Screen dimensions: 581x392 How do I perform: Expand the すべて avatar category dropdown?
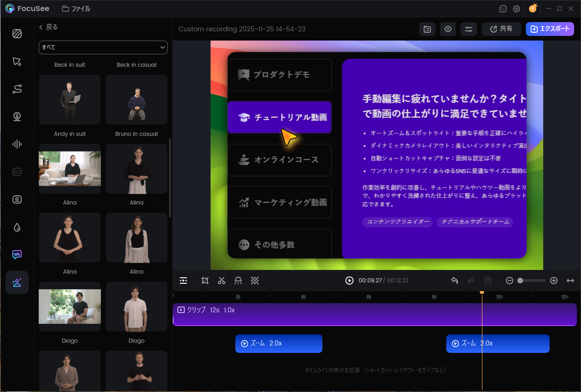tap(103, 47)
